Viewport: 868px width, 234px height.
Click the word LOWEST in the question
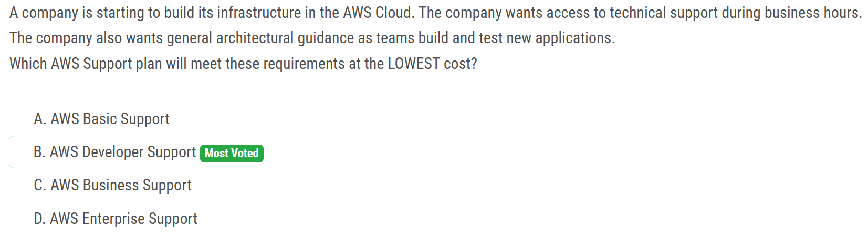point(414,64)
